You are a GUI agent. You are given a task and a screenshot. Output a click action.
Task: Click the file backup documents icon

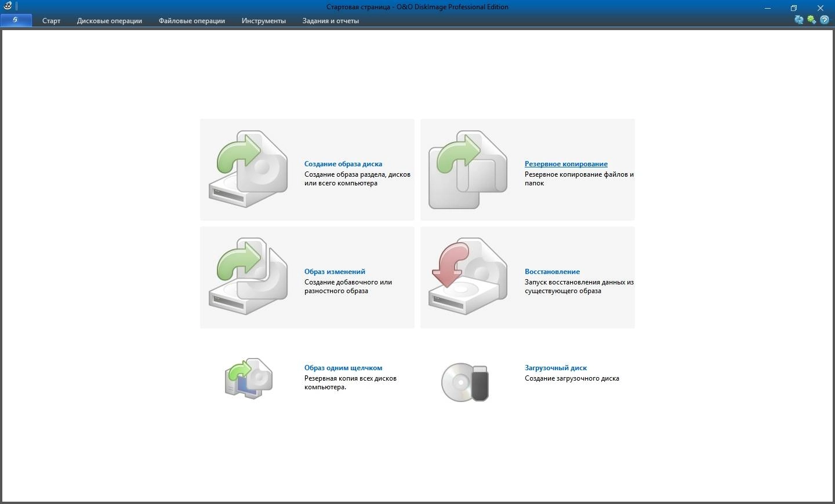468,170
